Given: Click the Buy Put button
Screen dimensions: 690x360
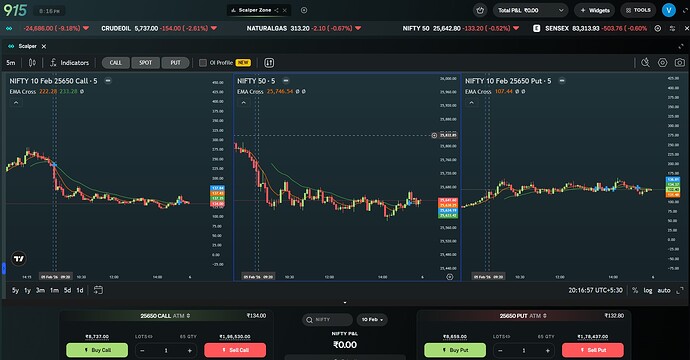Looking at the screenshot, I should [x=455, y=350].
